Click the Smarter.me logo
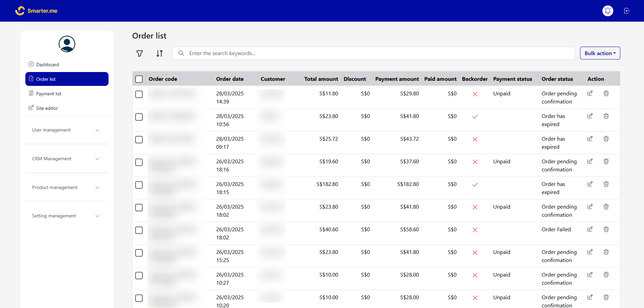The image size is (644, 308). coord(37,11)
